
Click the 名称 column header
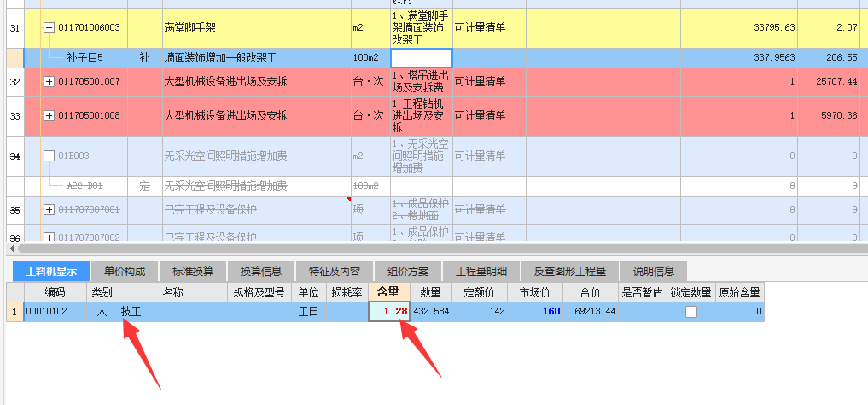pos(172,292)
